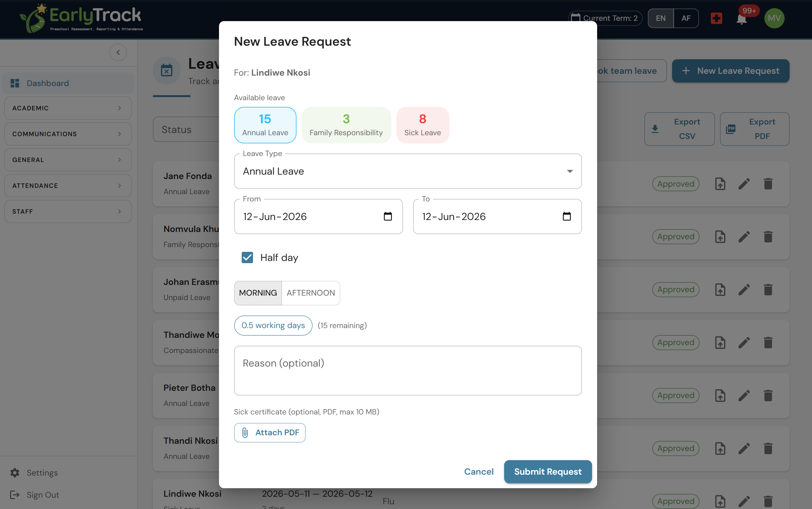Click the To date field

click(497, 217)
